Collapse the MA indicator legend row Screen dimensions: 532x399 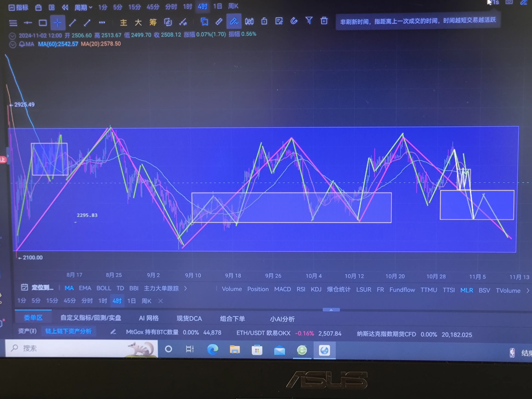13,45
